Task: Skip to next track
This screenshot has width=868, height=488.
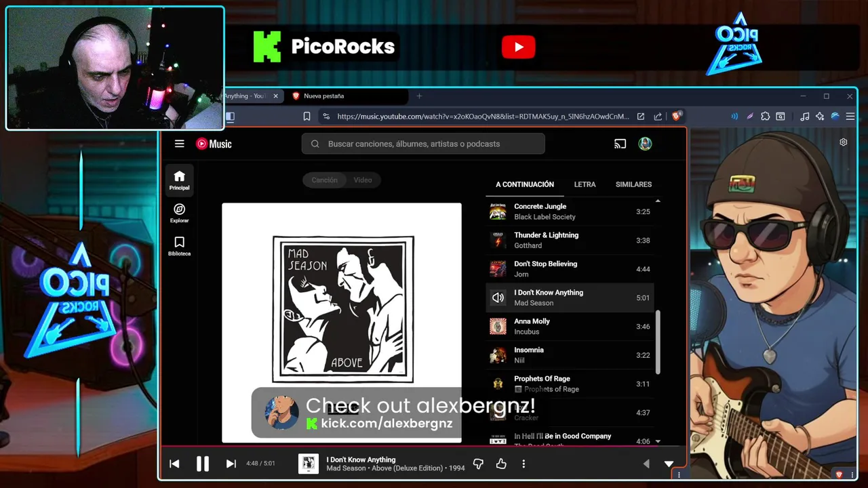Action: [x=231, y=464]
